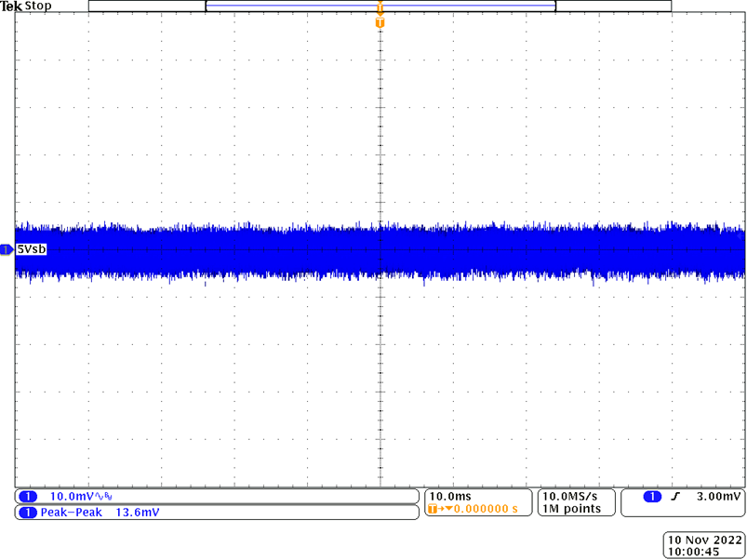This screenshot has height=560, width=747.
Task: Click the trigger level arrow at right edge
Action: [740, 235]
